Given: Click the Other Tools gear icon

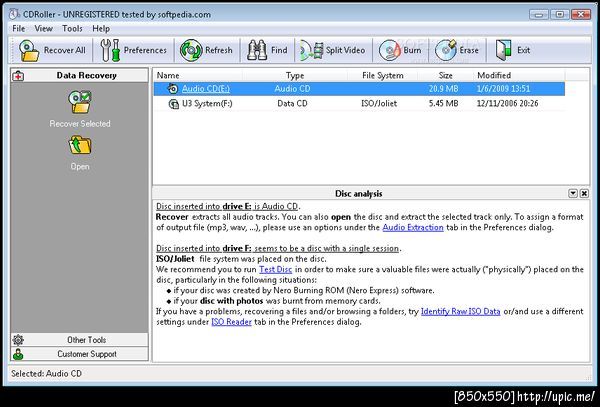Looking at the screenshot, I should click(x=18, y=340).
